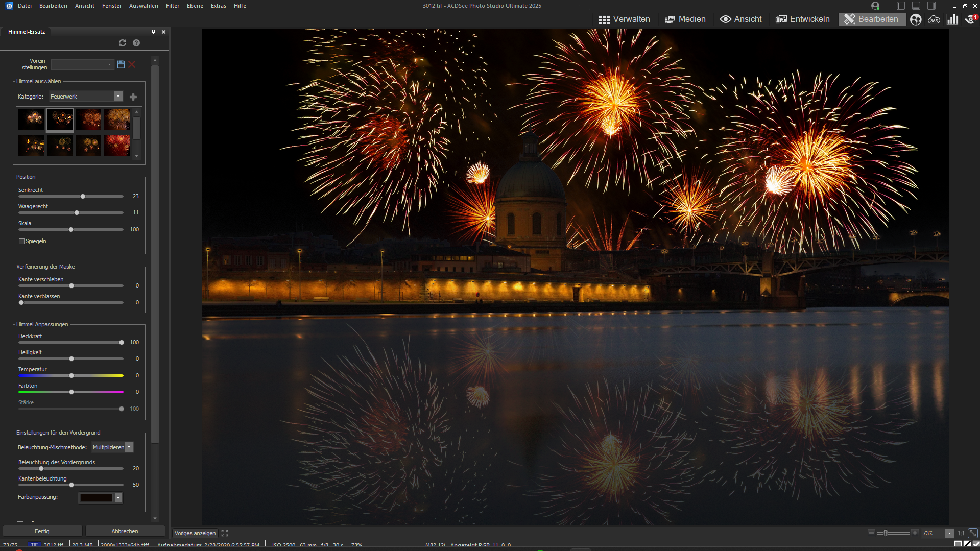Viewport: 980px width, 551px height.
Task: Open the zoom percentage dropdown
Action: (949, 533)
